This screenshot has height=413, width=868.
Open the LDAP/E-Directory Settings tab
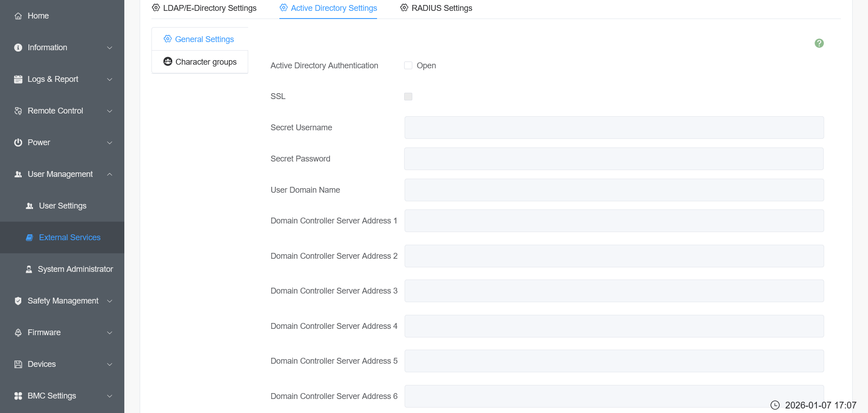[x=204, y=8]
